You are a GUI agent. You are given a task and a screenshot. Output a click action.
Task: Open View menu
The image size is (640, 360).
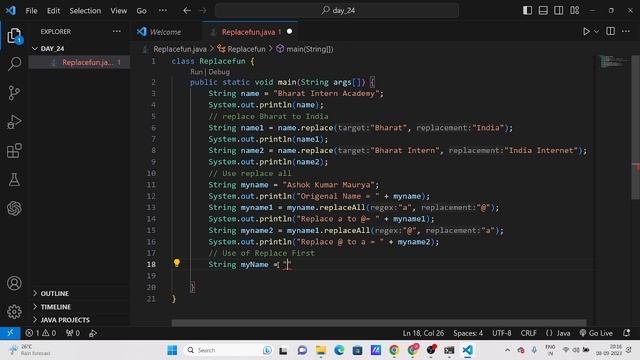tap(118, 11)
